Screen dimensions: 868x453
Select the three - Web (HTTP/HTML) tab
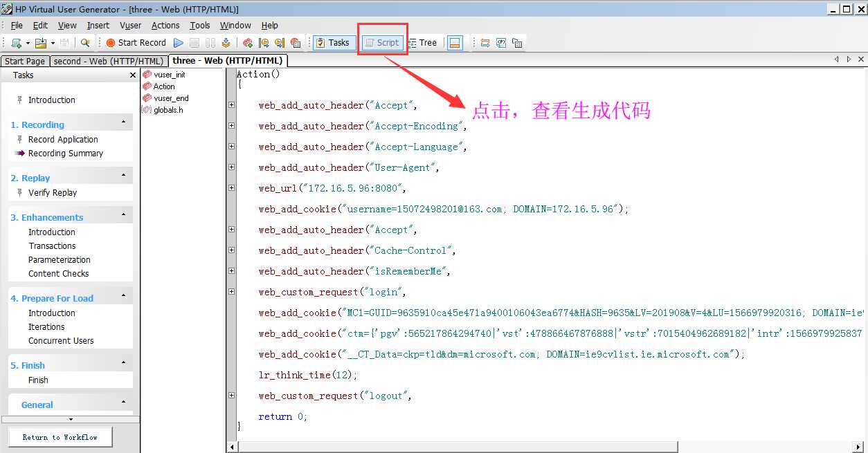coord(227,61)
